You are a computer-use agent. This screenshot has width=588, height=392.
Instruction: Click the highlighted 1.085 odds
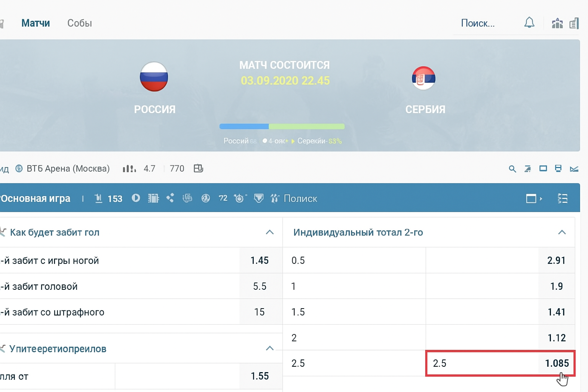[556, 363]
